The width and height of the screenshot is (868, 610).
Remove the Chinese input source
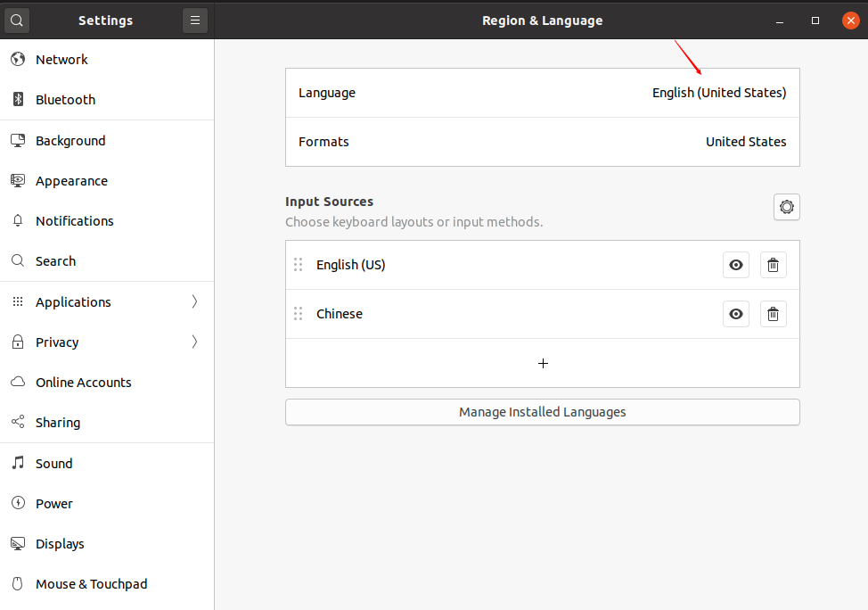773,314
